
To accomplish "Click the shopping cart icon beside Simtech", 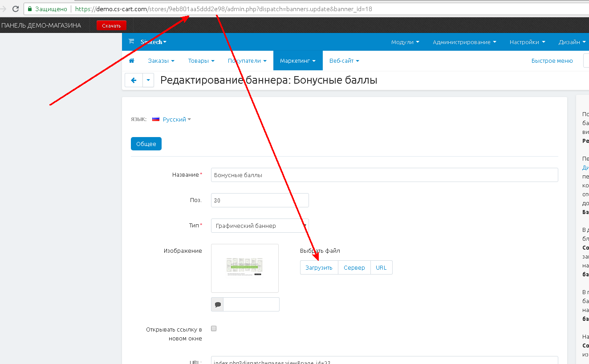I will pos(131,41).
